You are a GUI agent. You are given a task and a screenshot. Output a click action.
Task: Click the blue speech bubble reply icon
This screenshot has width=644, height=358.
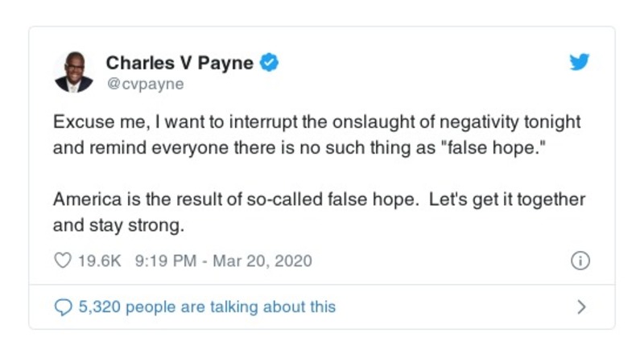(x=62, y=307)
